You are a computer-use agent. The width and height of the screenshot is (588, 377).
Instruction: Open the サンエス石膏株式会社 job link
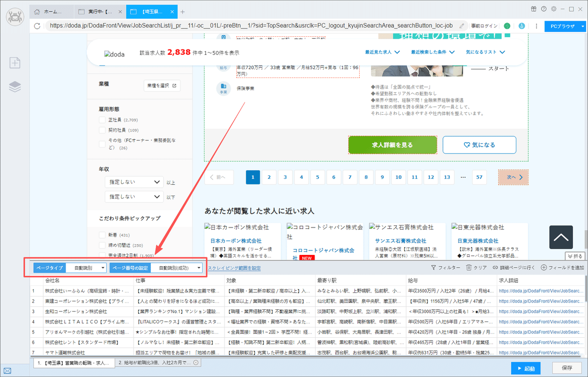click(x=401, y=241)
